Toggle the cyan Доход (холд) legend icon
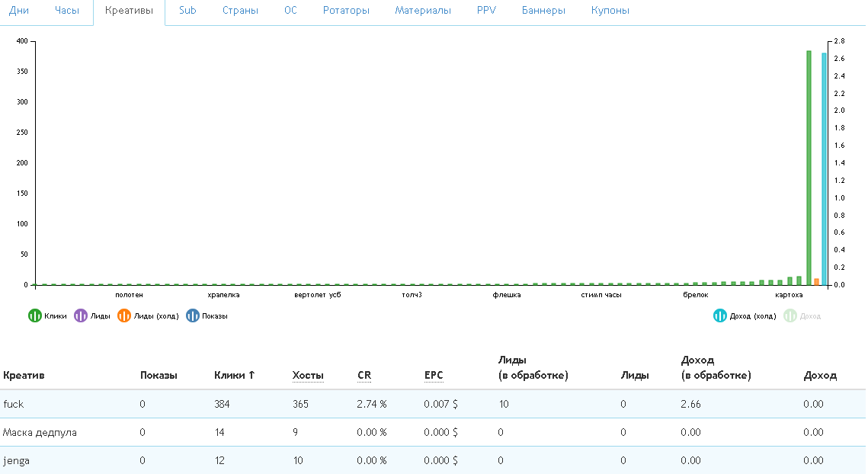 (x=719, y=315)
